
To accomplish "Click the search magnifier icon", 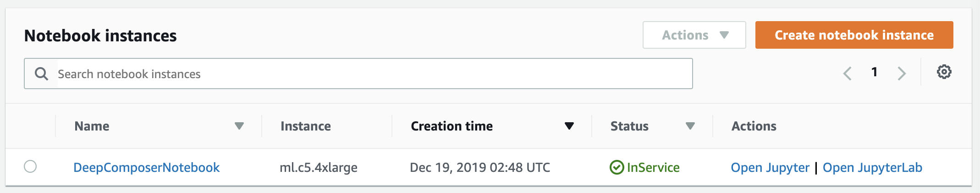I will [41, 74].
